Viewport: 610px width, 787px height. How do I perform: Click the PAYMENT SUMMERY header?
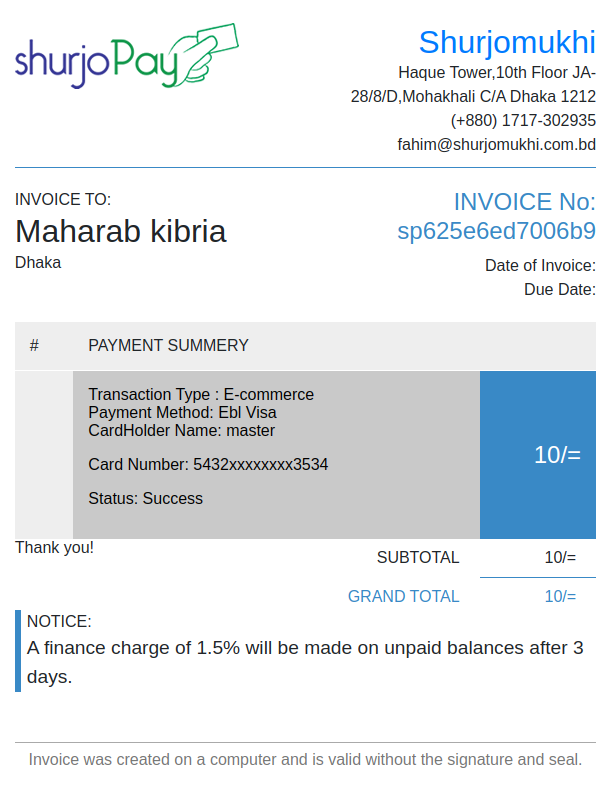[168, 345]
